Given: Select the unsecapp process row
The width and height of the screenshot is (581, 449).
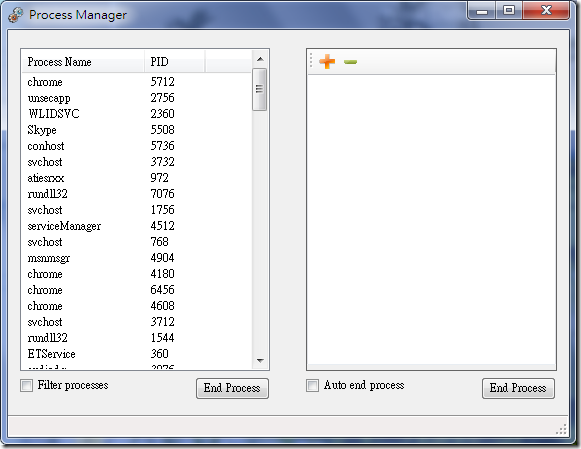Looking at the screenshot, I should click(x=137, y=98).
